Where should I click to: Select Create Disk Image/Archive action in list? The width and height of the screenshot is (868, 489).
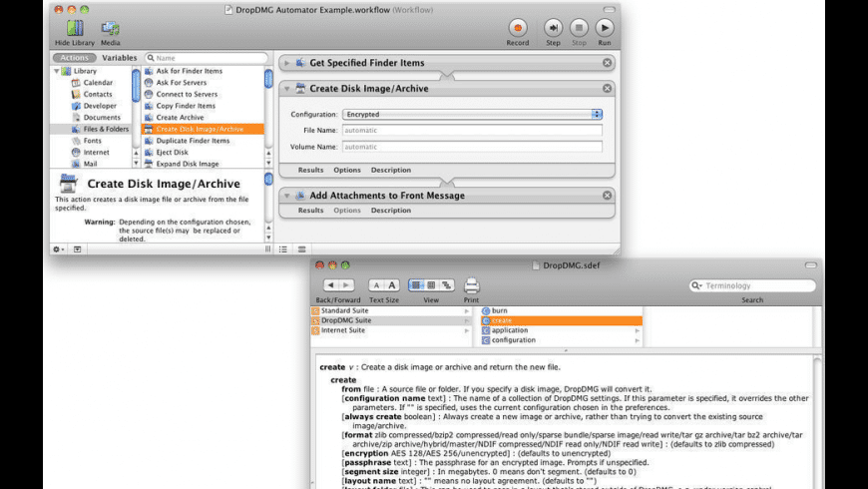(x=203, y=129)
